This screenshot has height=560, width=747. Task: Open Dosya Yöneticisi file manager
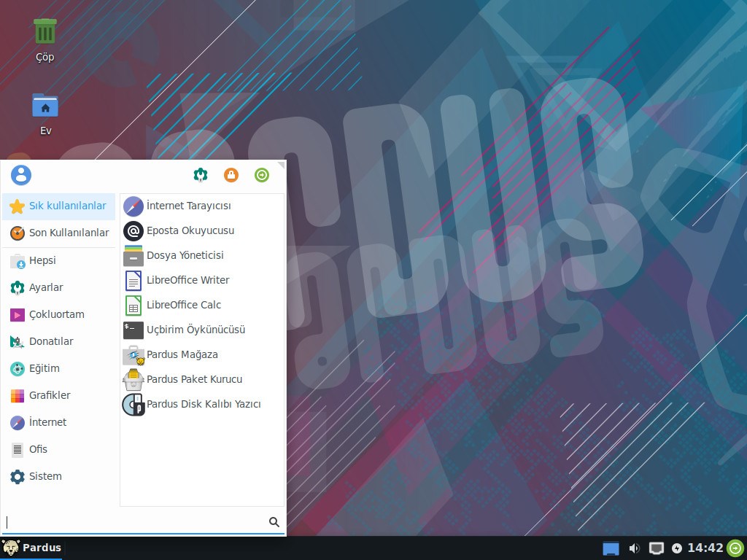[x=202, y=255]
